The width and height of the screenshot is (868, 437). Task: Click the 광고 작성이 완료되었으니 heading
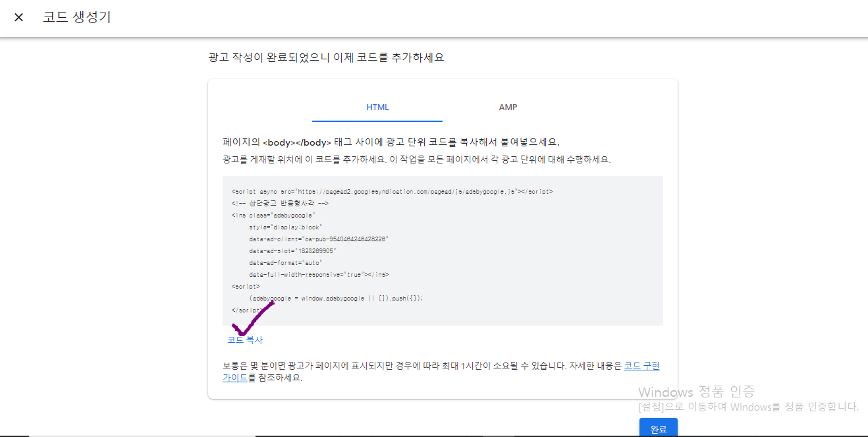click(326, 57)
